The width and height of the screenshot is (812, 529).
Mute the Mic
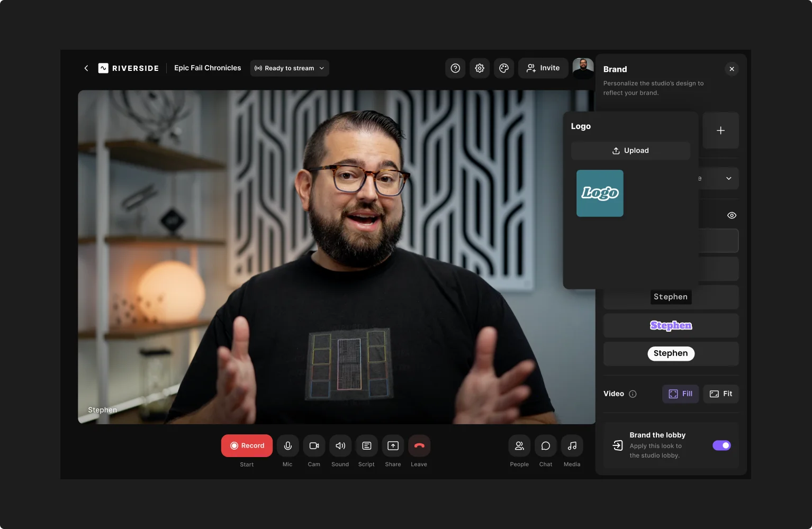coord(287,445)
